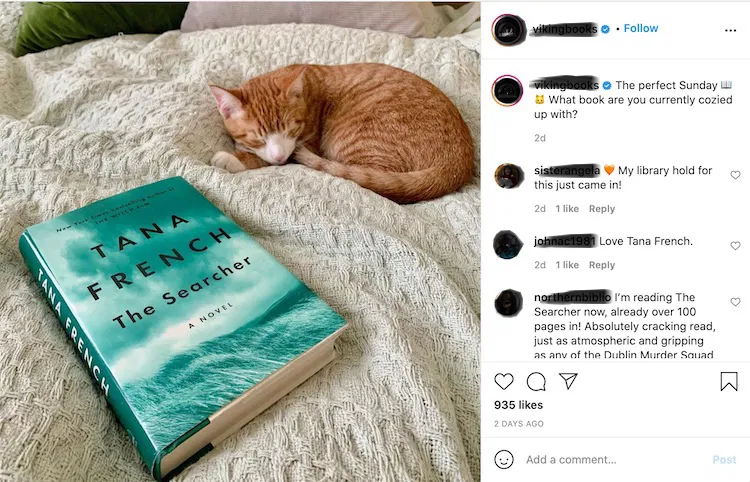Like sisterangela's comment with its heart
The height and width of the screenshot is (482, 750).
[x=735, y=175]
